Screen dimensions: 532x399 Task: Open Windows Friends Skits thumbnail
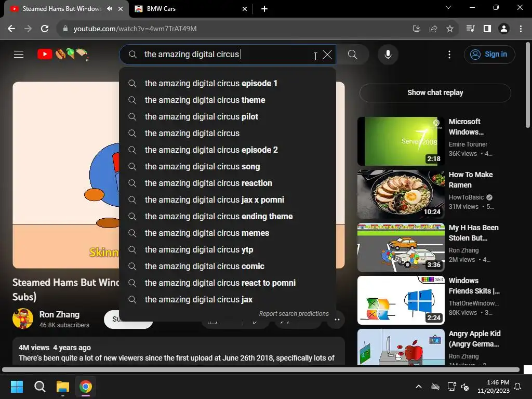point(401,300)
